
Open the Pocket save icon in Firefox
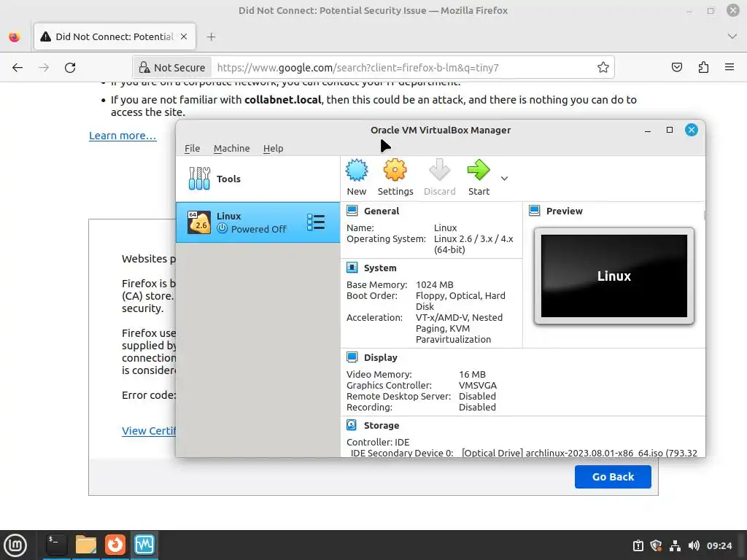coord(676,67)
